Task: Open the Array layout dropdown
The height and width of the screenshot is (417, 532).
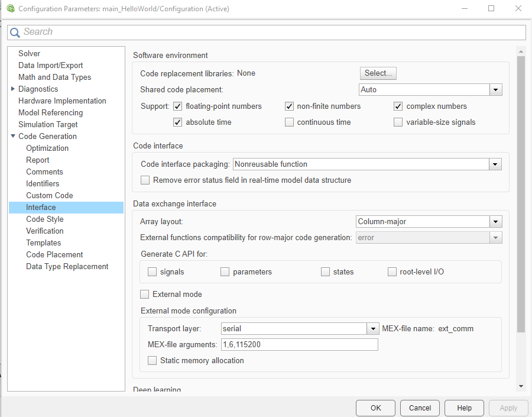Action: pos(495,221)
